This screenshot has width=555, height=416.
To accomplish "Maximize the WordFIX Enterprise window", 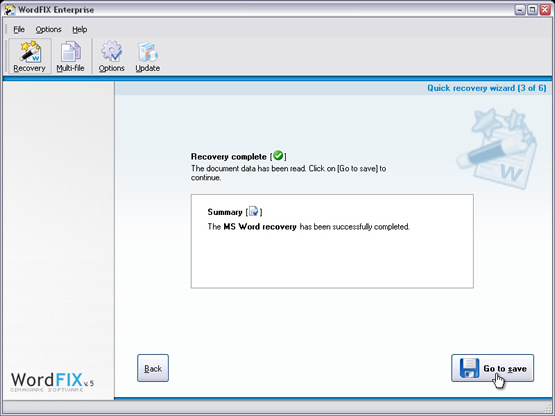I will point(532,10).
